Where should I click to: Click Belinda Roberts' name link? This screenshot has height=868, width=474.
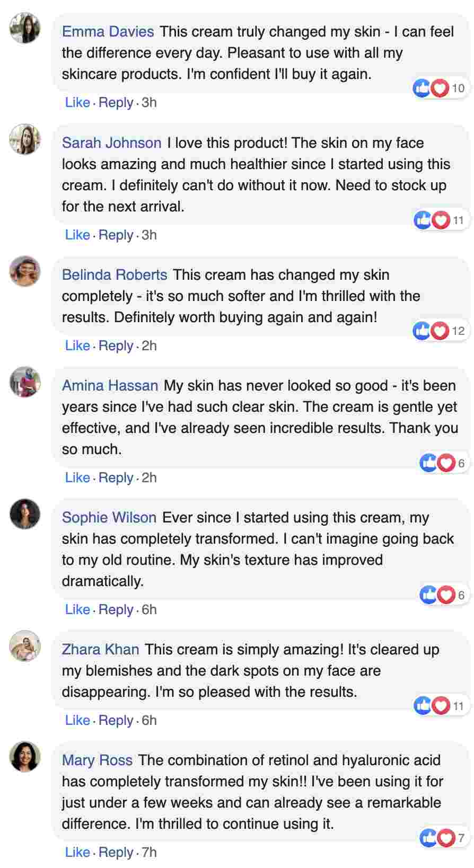(x=115, y=274)
